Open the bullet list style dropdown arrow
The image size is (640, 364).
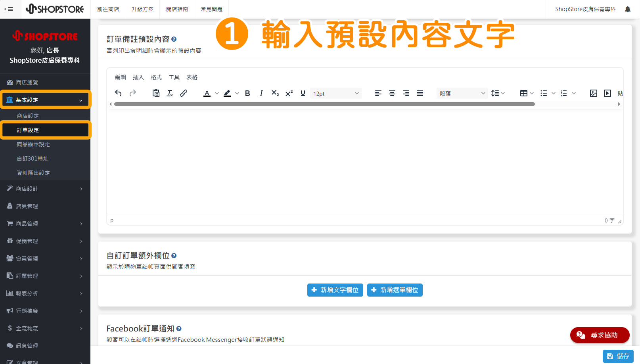tap(554, 93)
